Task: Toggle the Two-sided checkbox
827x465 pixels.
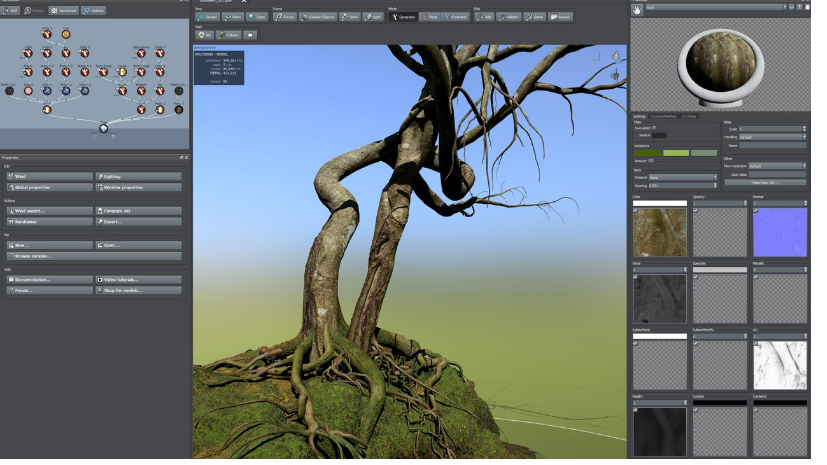Action: coord(655,128)
